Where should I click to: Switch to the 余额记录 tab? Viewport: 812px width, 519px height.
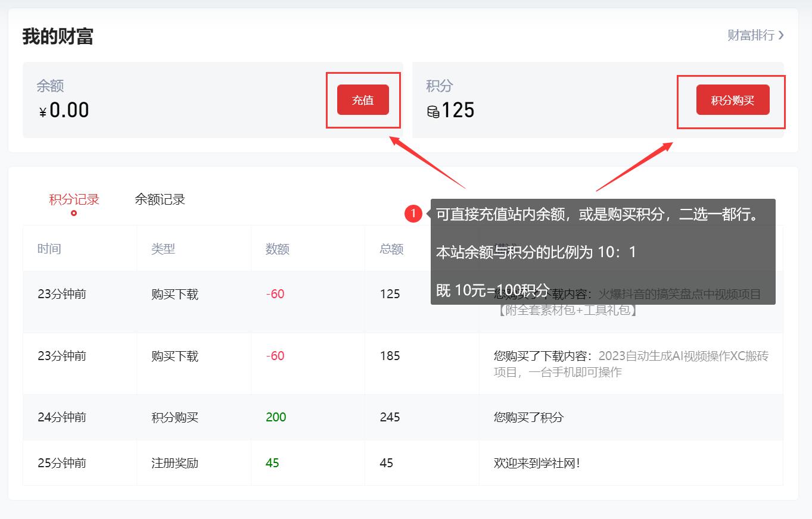tap(158, 199)
